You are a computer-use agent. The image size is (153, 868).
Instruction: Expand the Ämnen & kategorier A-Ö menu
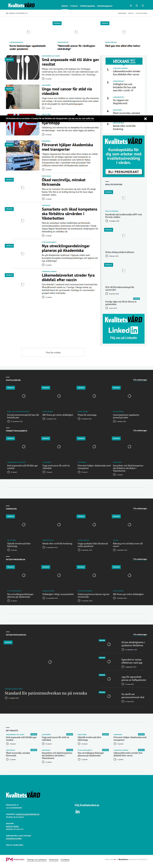coord(16,13)
